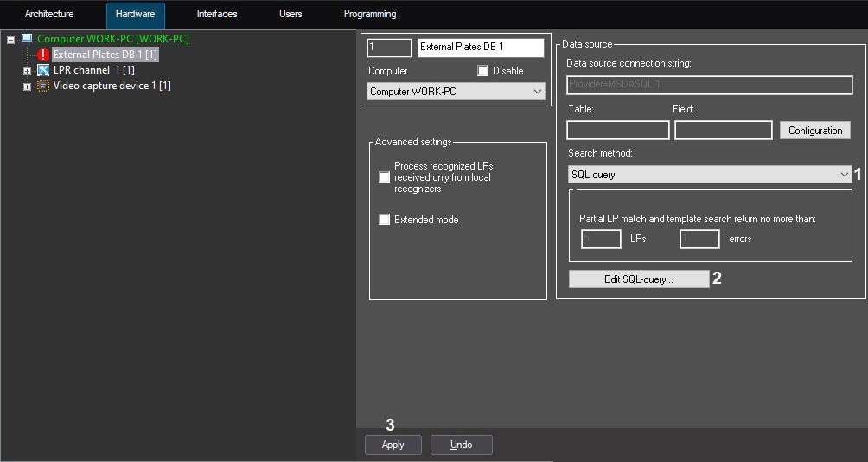Go to the Interfaces tab
The width and height of the screenshot is (868, 462).
click(216, 15)
